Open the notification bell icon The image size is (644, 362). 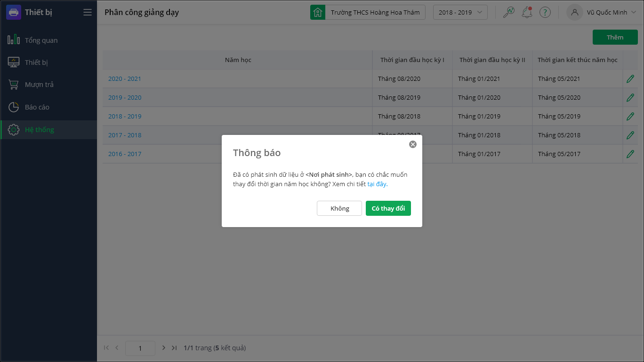pos(527,12)
